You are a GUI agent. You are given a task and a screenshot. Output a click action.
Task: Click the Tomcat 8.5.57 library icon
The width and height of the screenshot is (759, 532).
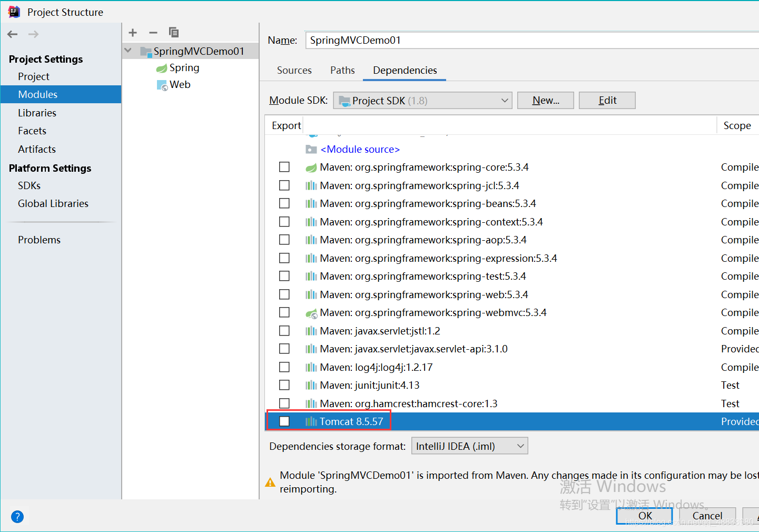pos(311,421)
